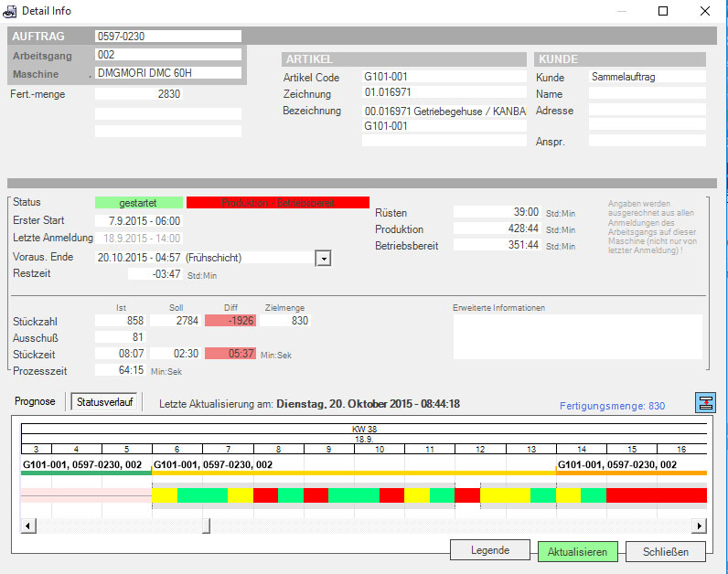Click the Stückzeit Ist value 08:07
Viewport: 728px width, 574px height.
coord(120,354)
